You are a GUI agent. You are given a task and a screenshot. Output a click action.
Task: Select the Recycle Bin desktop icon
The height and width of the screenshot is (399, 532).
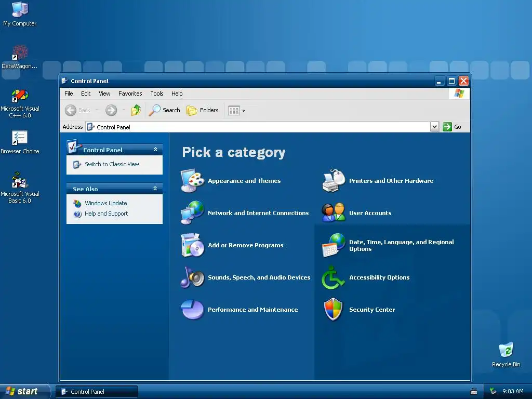click(506, 355)
